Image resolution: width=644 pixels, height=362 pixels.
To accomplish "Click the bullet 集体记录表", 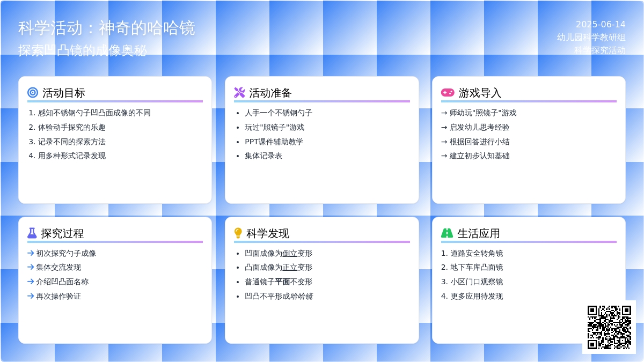I will (x=264, y=156).
